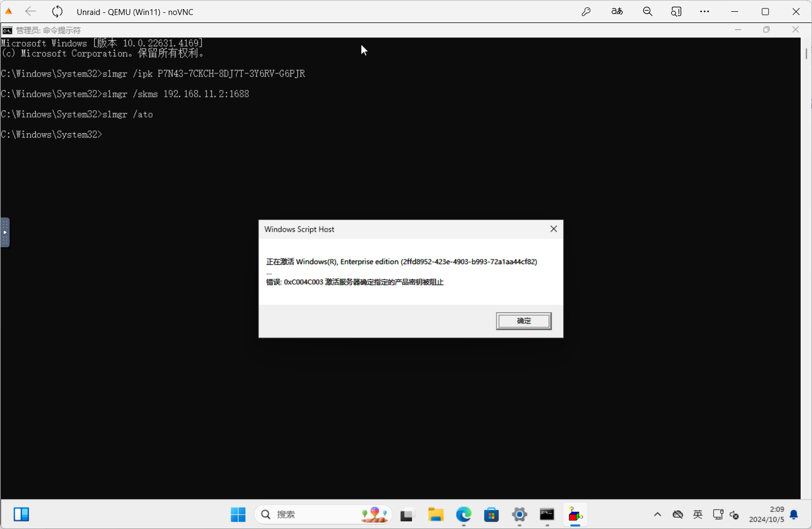Show hidden tray icons chevron
The image size is (812, 529).
click(657, 515)
